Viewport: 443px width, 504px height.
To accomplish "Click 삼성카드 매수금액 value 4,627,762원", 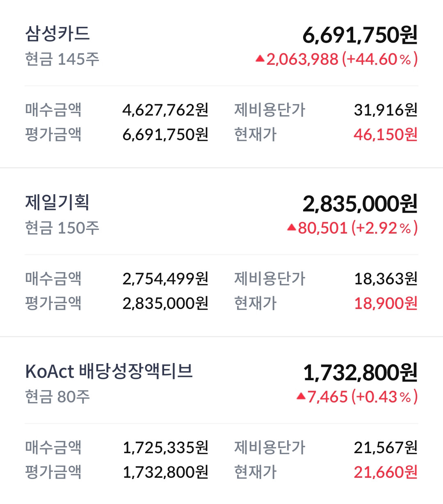I will pos(166,110).
